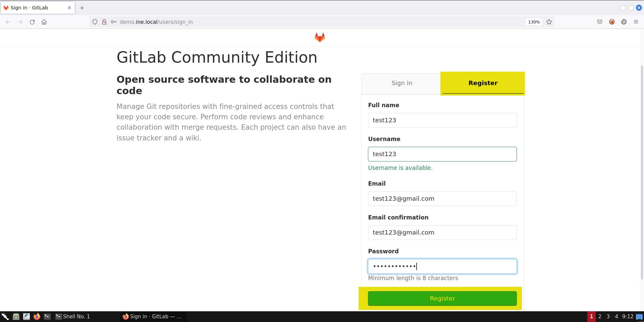Image resolution: width=644 pixels, height=322 pixels.
Task: Focus the Username input field
Action: click(x=442, y=154)
